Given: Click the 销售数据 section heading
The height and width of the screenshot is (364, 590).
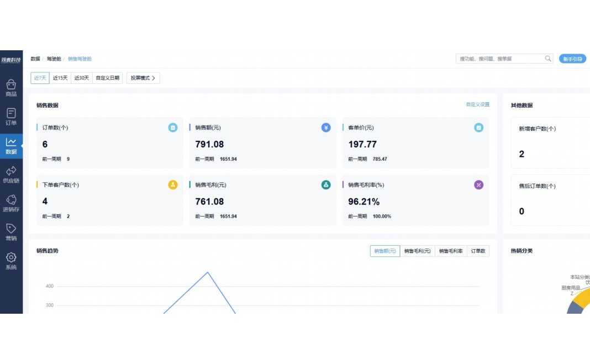Looking at the screenshot, I should [48, 105].
